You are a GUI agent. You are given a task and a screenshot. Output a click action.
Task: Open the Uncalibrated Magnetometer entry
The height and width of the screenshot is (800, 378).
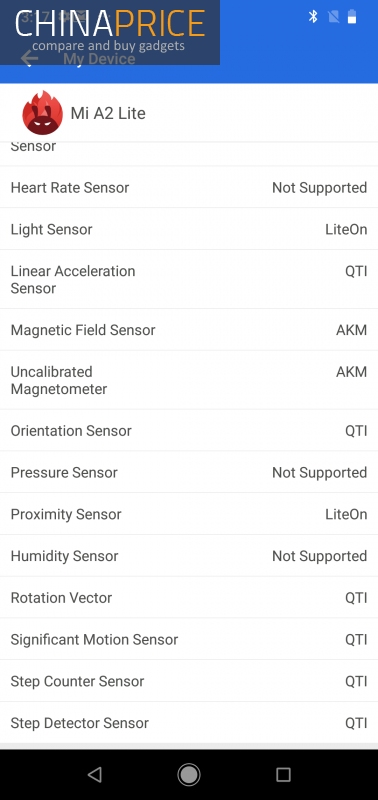[x=189, y=380]
